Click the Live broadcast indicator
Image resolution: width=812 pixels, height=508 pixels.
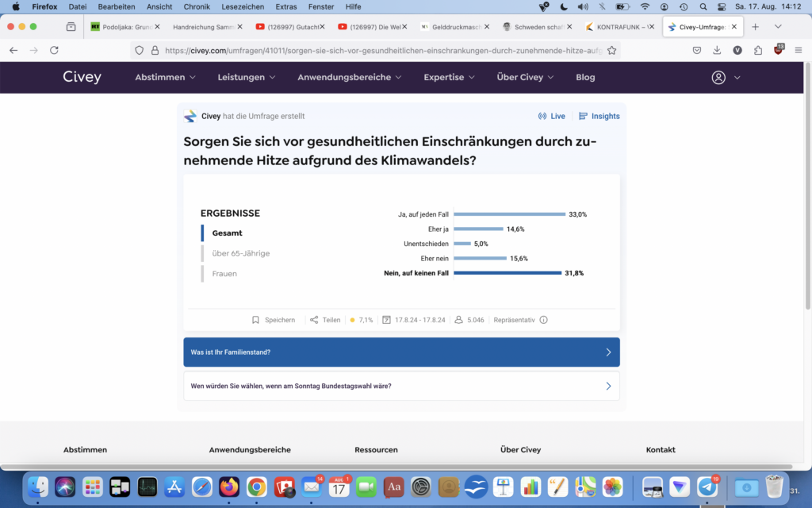[542, 116]
